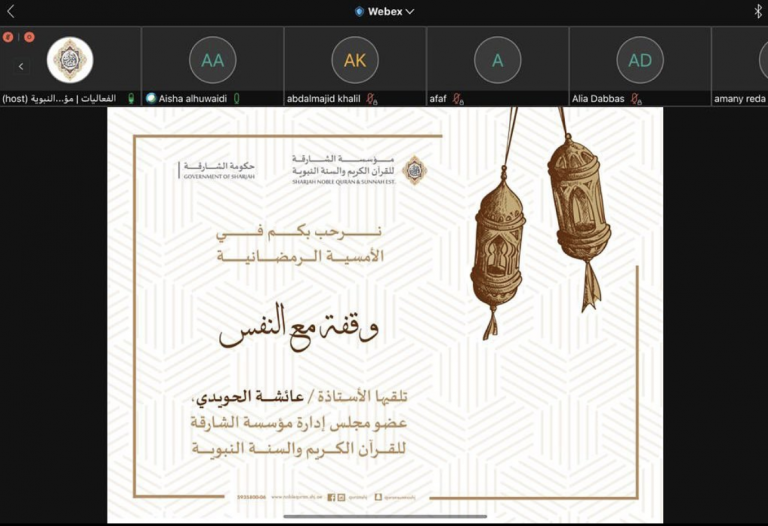Select abdalmajid khalil's AK avatar
The width and height of the screenshot is (768, 526).
click(355, 59)
